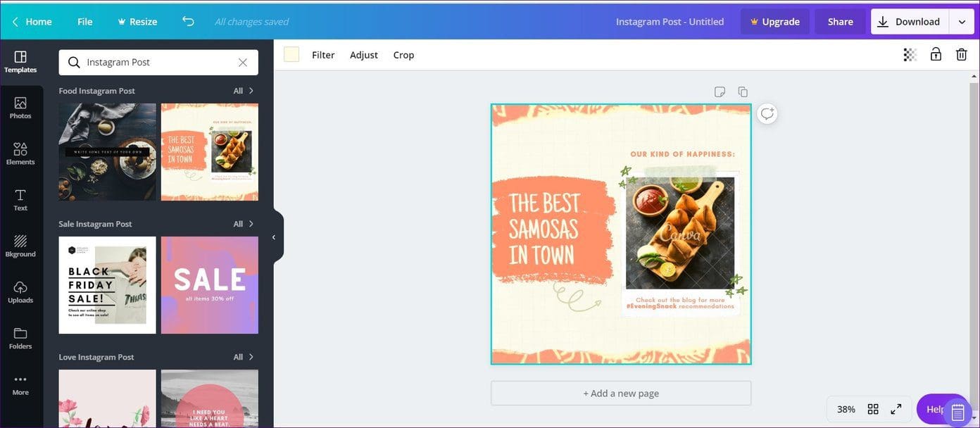The image size is (980, 428).
Task: Click the Food Instagram Post heading
Action: (x=97, y=91)
